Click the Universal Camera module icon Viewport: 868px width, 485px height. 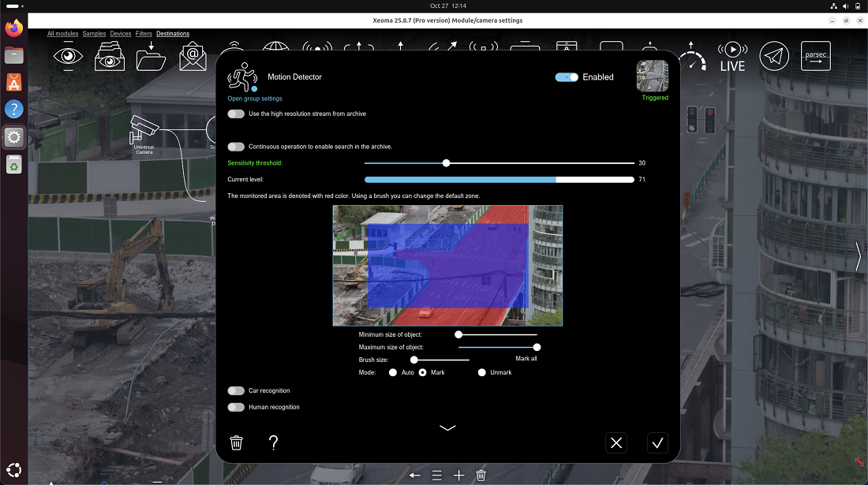click(144, 129)
